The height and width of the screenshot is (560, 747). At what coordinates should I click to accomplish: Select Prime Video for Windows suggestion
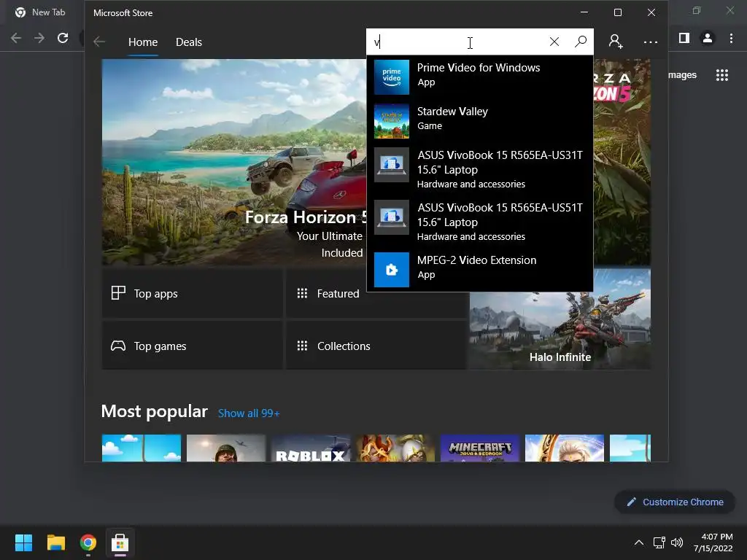click(480, 77)
